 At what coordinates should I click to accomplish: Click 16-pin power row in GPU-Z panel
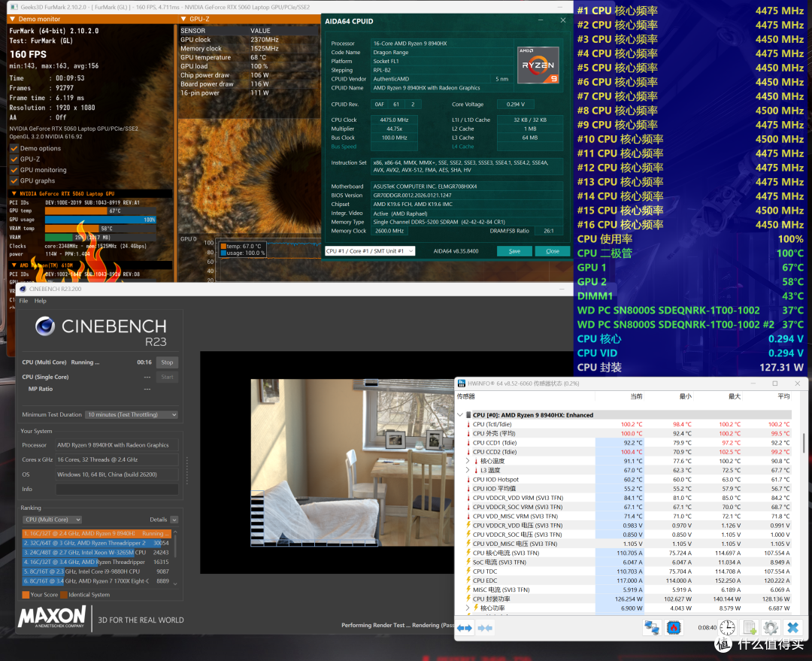248,92
